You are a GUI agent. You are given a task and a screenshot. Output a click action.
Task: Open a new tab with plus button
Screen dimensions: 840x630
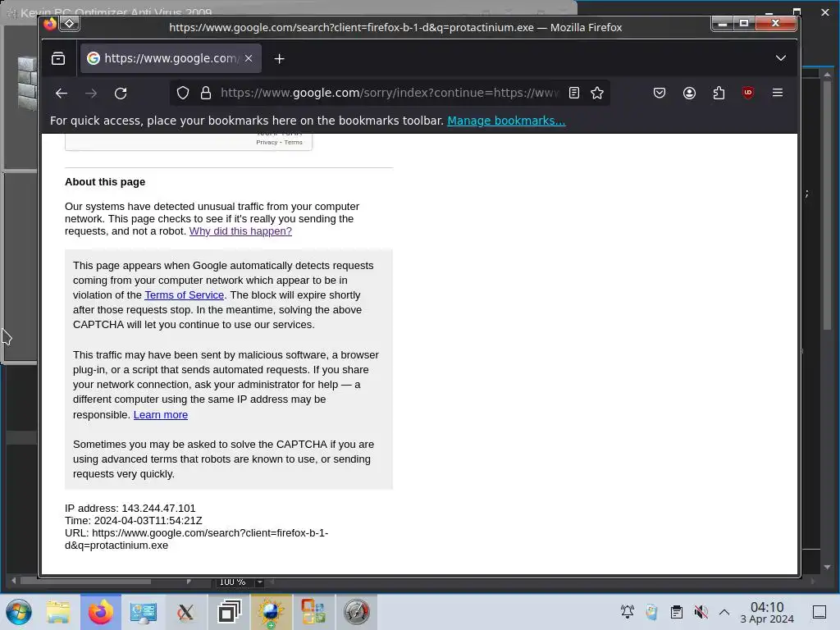pyautogui.click(x=279, y=58)
